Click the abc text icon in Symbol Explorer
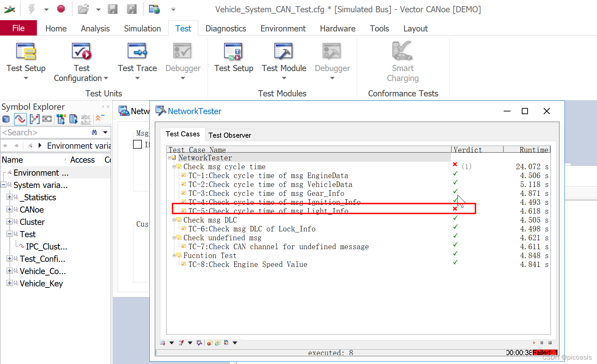 coord(86,119)
